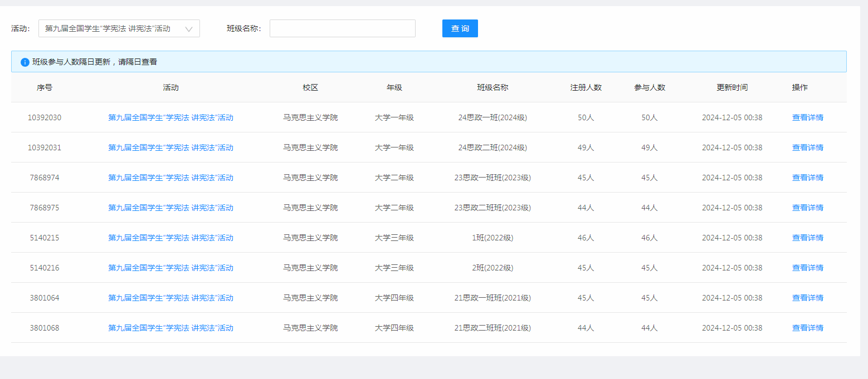Click the 参与人数 column header

(649, 87)
